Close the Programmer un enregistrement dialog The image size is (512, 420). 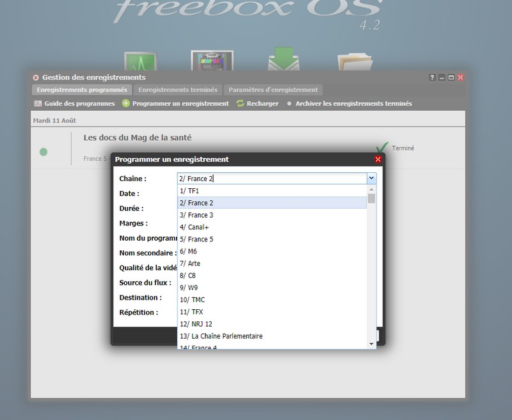tap(378, 159)
